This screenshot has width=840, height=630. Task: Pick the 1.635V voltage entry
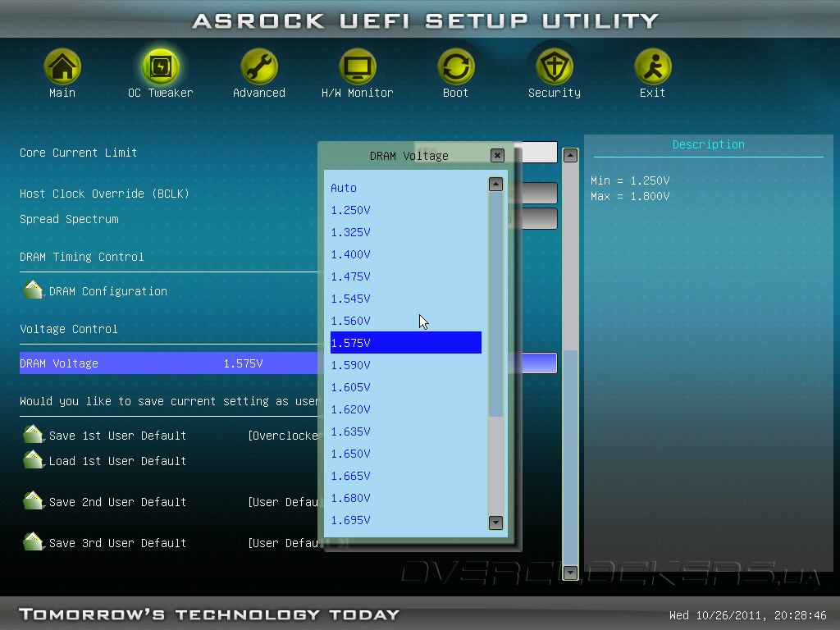(405, 431)
